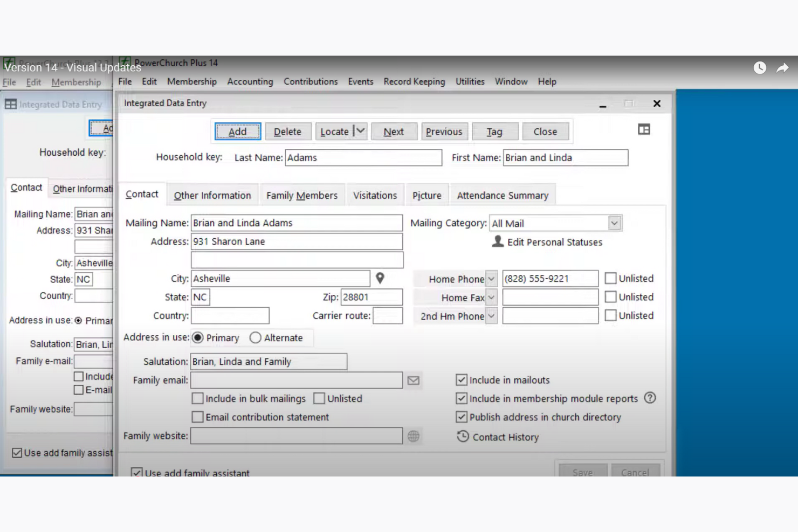Open the Mailing Category dropdown
The height and width of the screenshot is (532, 798).
pyautogui.click(x=614, y=223)
